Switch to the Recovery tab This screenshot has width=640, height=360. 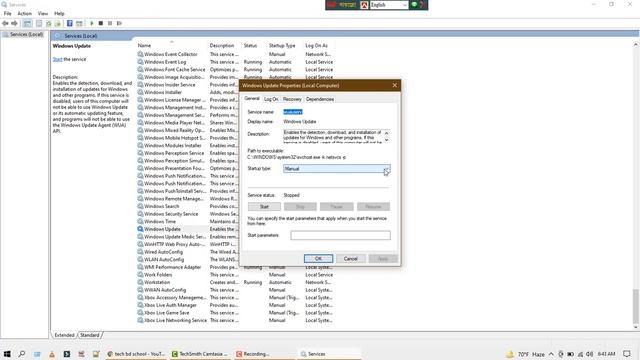pos(292,99)
